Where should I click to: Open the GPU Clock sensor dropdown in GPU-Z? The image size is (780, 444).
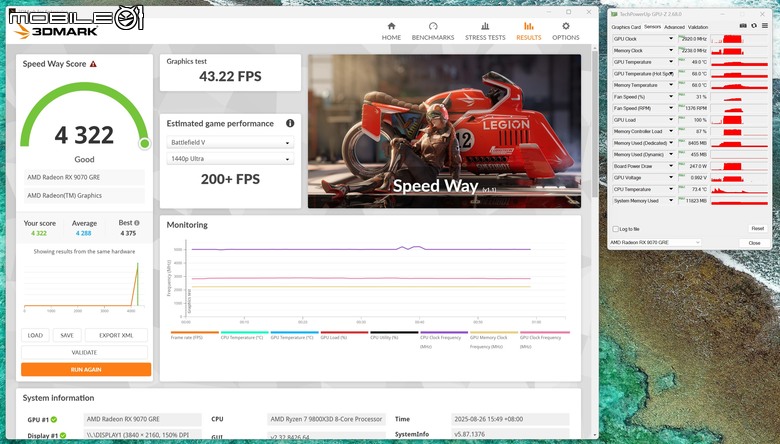671,39
